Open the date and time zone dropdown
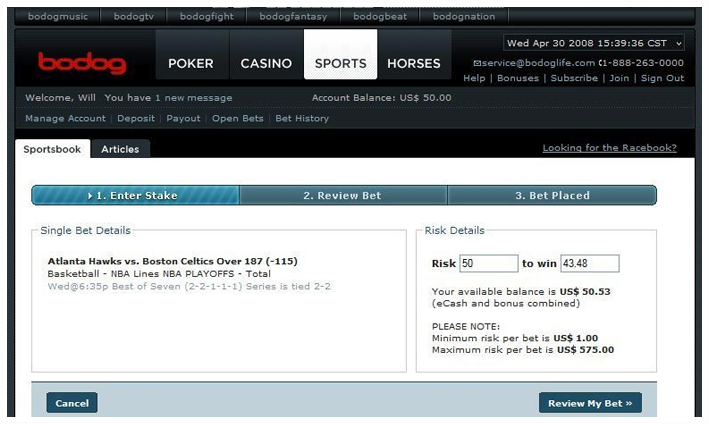709x424 pixels. 594,43
